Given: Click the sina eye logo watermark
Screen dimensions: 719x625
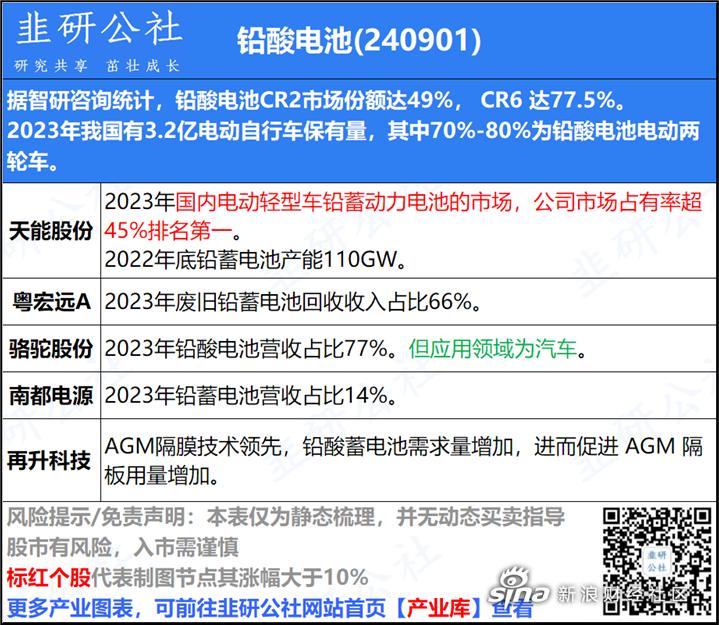Looking at the screenshot, I should coord(518,587).
